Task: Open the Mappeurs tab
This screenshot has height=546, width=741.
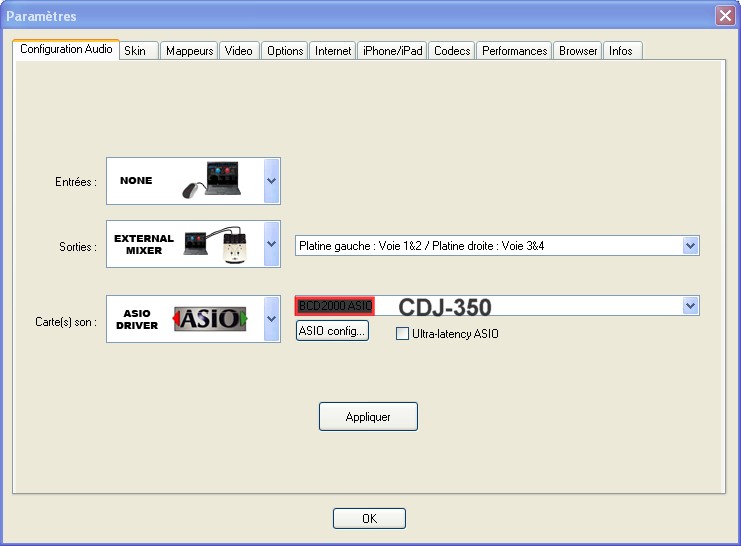Action: pyautogui.click(x=189, y=51)
